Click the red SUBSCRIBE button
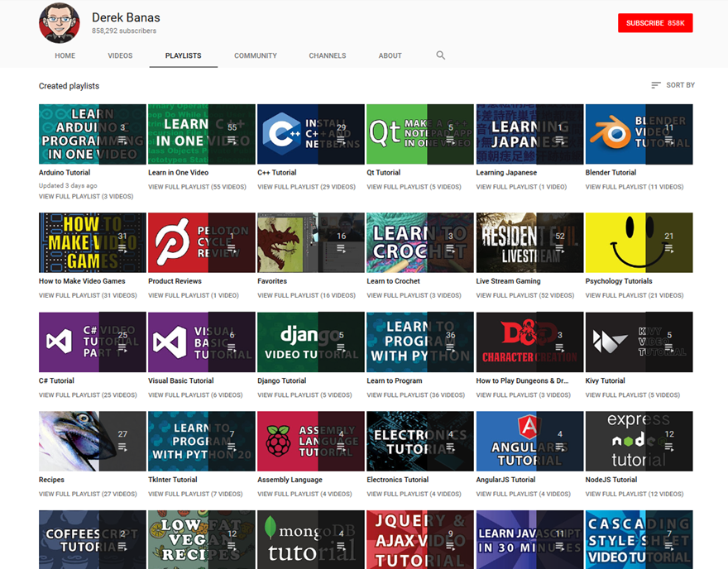The height and width of the screenshot is (569, 728). point(655,23)
